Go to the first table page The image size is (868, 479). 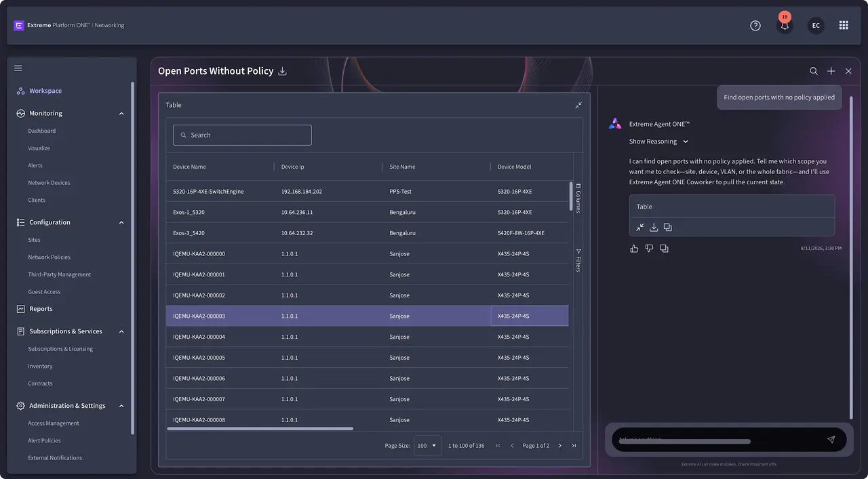498,446
